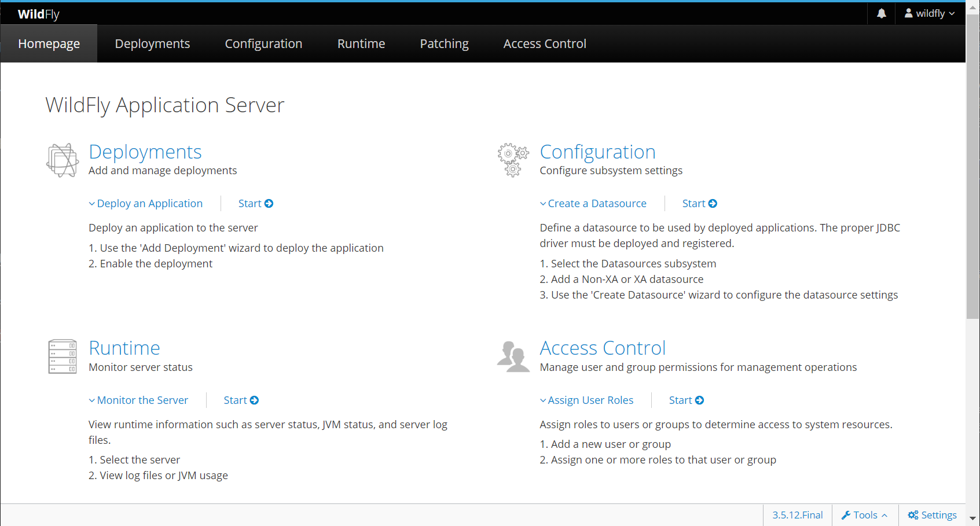Collapse the Assign User Roles section
Image resolution: width=980 pixels, height=526 pixels.
pos(587,400)
